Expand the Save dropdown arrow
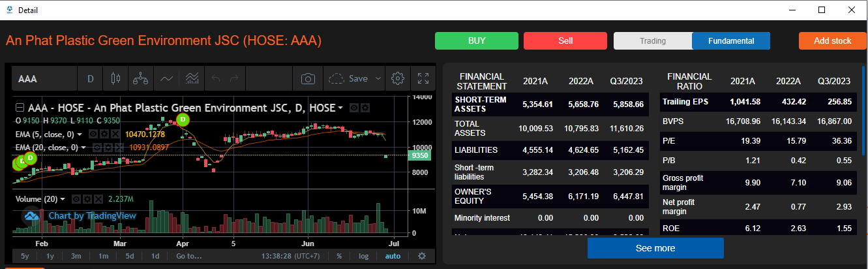Screen dimensions: 868x269 pyautogui.click(x=378, y=79)
